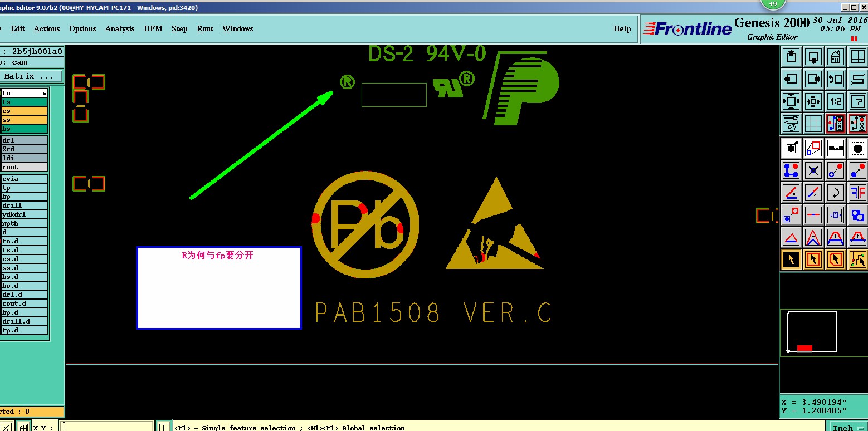
Task: Open display settings with the wrench and palette icon
Action: (791, 124)
